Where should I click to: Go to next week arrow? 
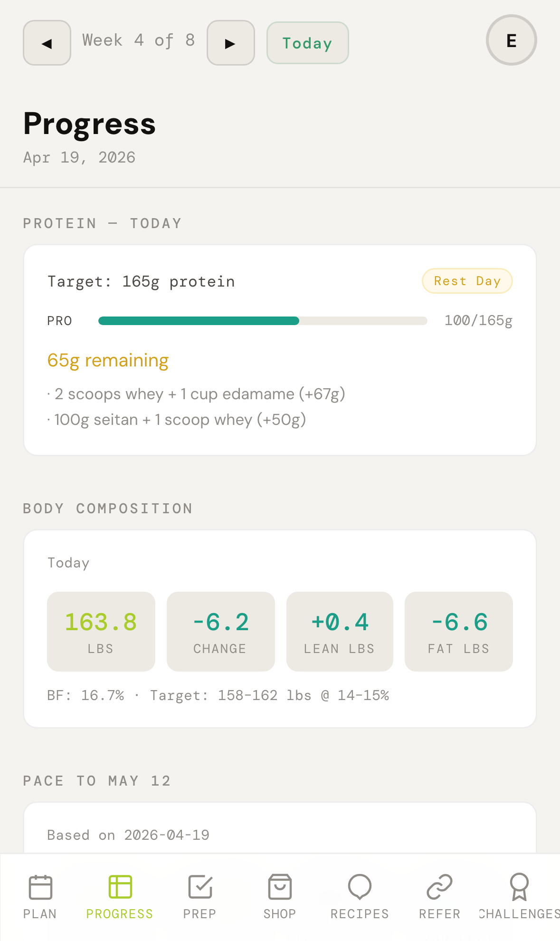(x=231, y=43)
